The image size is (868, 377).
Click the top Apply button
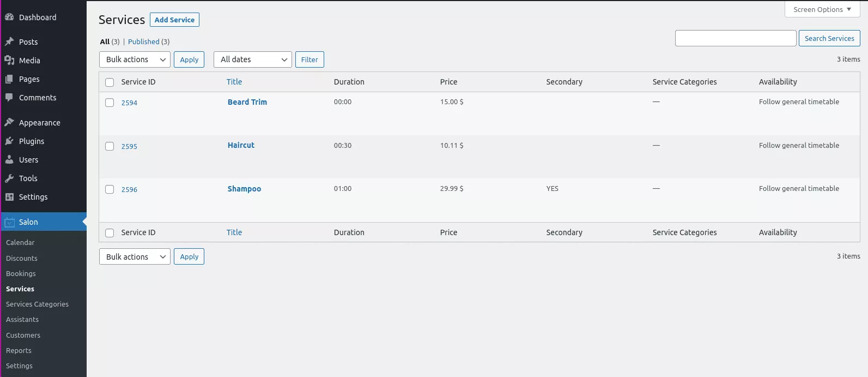[189, 59]
